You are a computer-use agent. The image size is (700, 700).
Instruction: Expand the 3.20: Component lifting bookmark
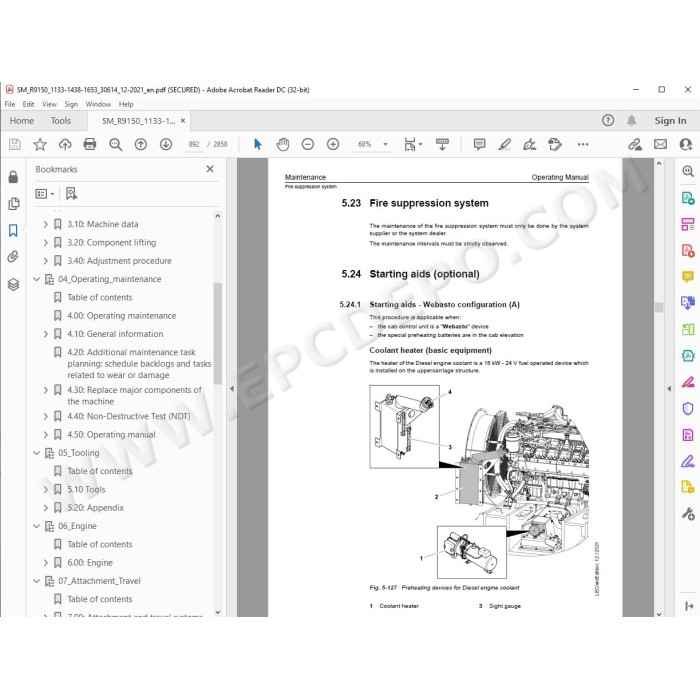[46, 242]
